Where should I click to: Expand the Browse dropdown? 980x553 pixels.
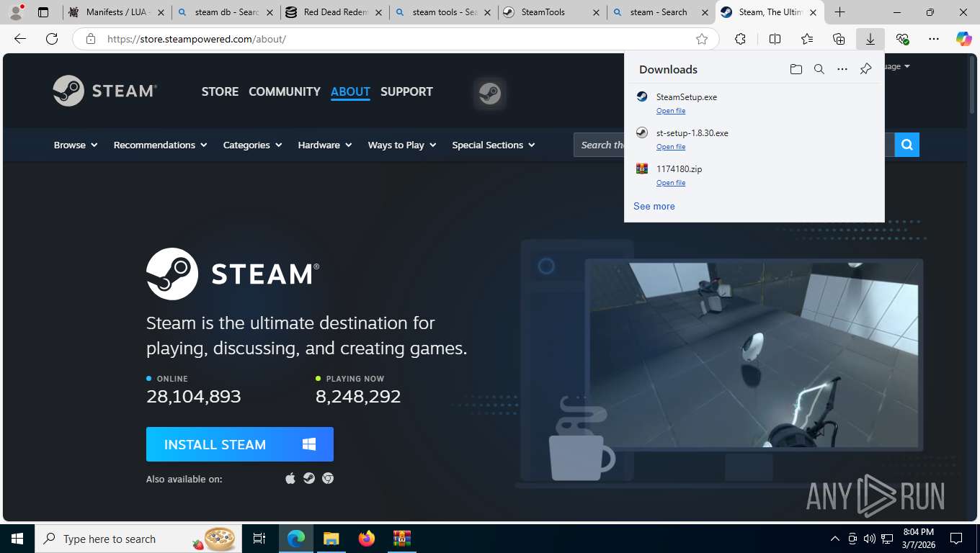76,145
